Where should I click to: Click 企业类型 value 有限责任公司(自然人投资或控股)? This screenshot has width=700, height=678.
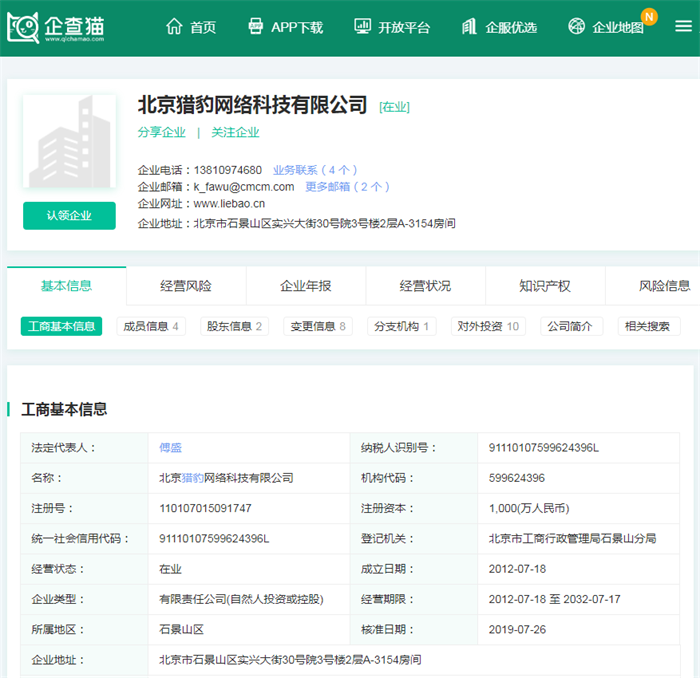click(242, 599)
